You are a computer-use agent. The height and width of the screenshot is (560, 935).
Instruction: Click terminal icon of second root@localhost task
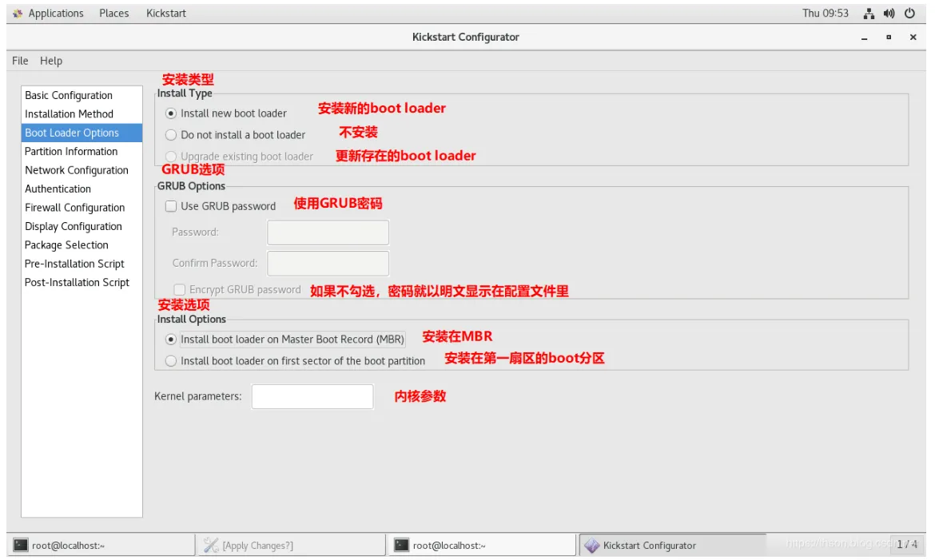click(x=402, y=545)
